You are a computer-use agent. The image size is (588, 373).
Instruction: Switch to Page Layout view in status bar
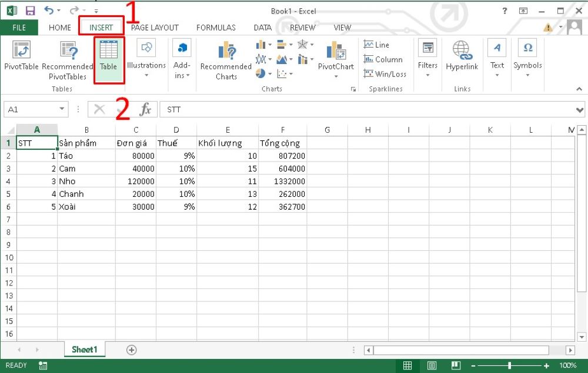click(432, 365)
